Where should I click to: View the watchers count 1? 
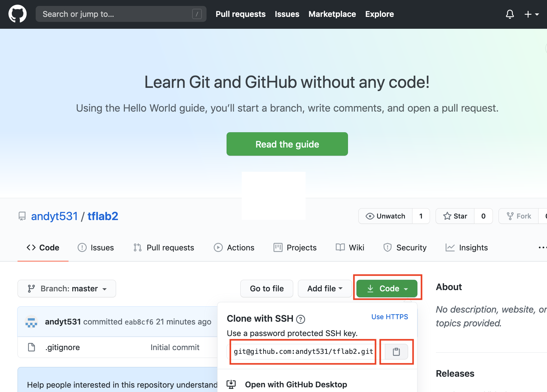pyautogui.click(x=421, y=216)
